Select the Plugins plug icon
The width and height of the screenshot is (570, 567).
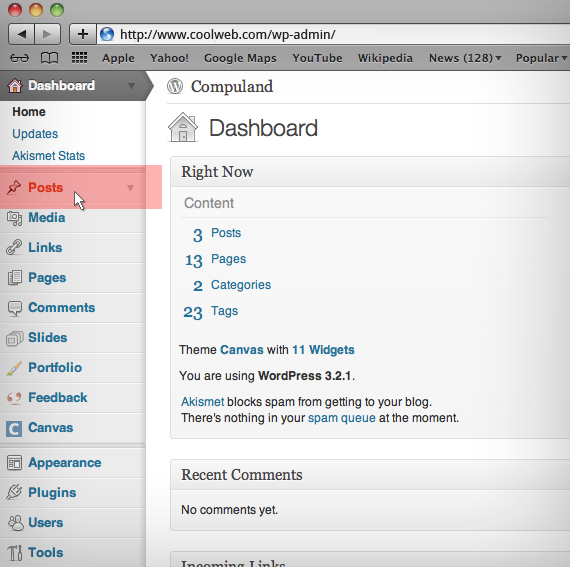(x=14, y=492)
